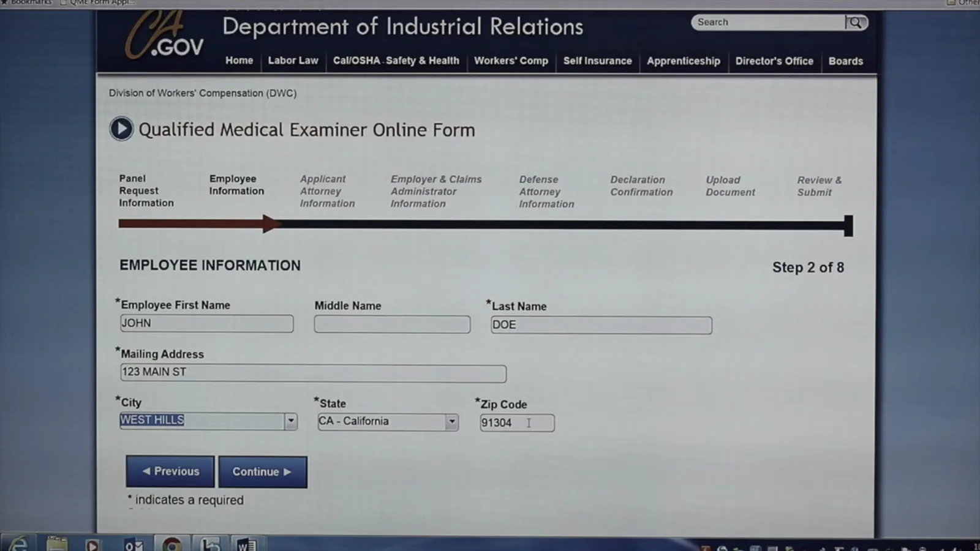Launch Windows Media Player from taskbar

coord(92,544)
